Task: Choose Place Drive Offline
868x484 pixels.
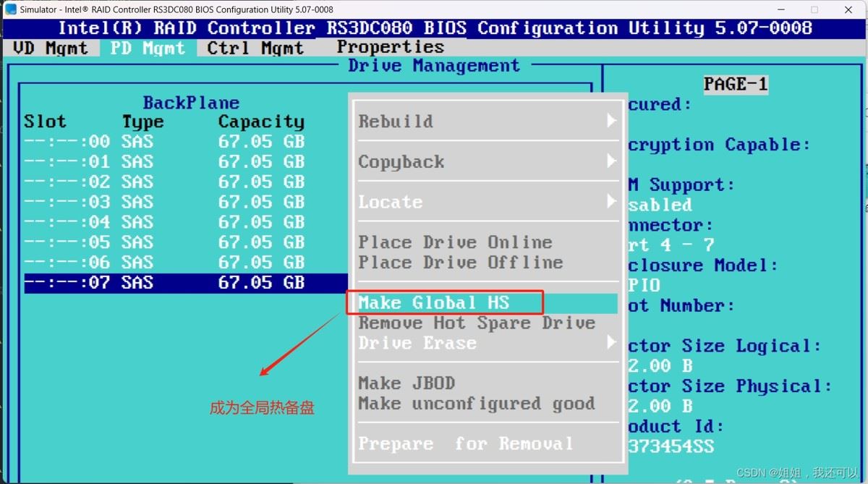Action: point(460,263)
